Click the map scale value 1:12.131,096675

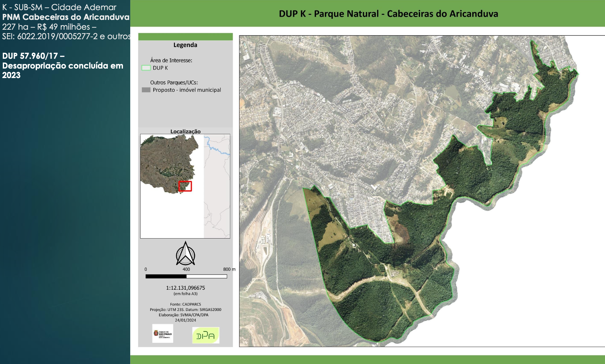pos(186,288)
